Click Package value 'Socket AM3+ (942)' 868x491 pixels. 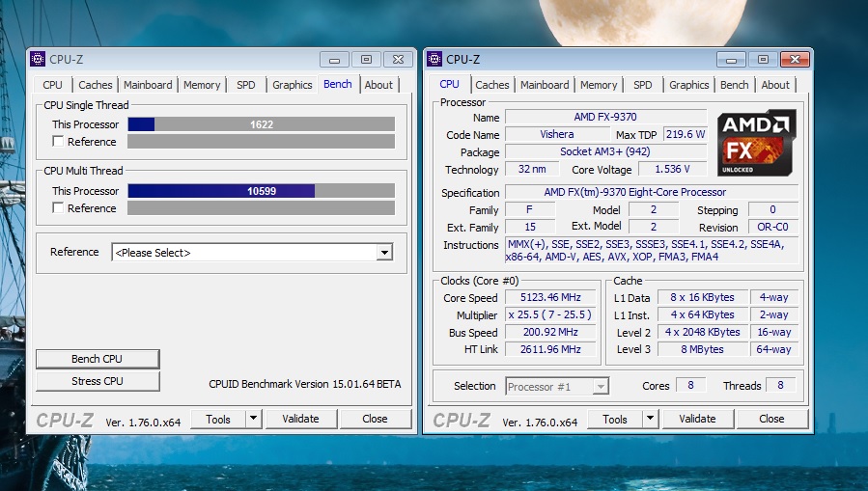click(x=605, y=151)
